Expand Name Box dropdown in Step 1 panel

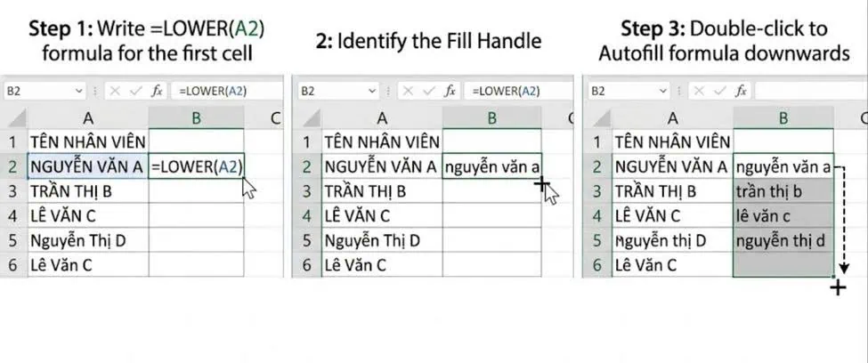[78, 92]
